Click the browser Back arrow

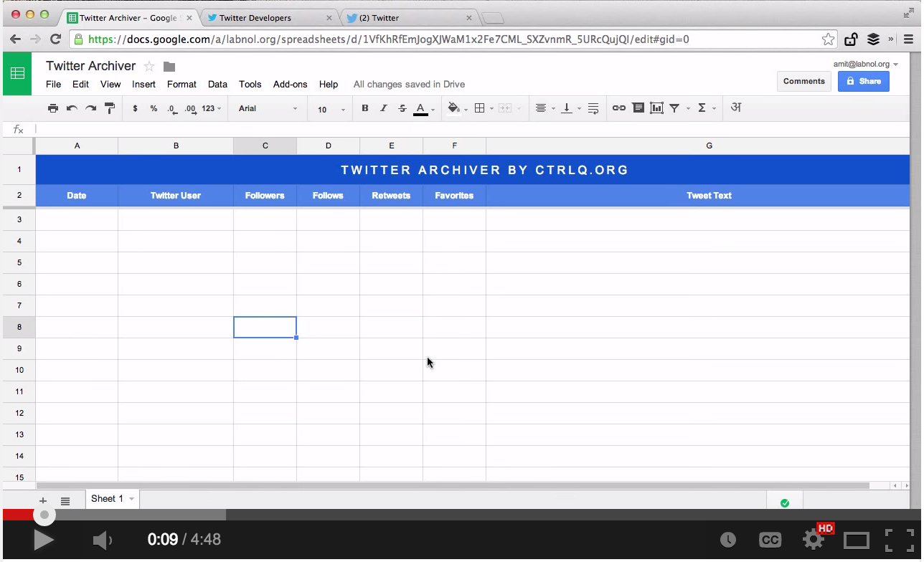tap(15, 39)
